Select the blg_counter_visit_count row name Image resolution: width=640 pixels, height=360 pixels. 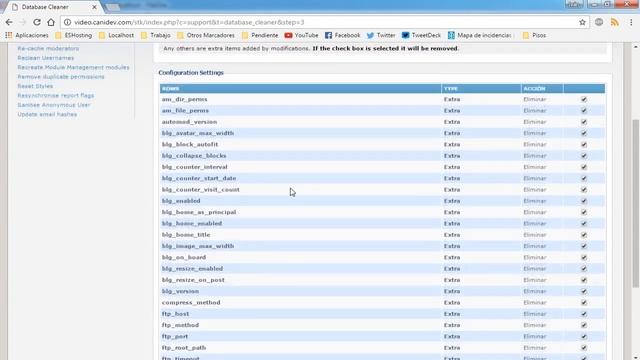point(200,190)
